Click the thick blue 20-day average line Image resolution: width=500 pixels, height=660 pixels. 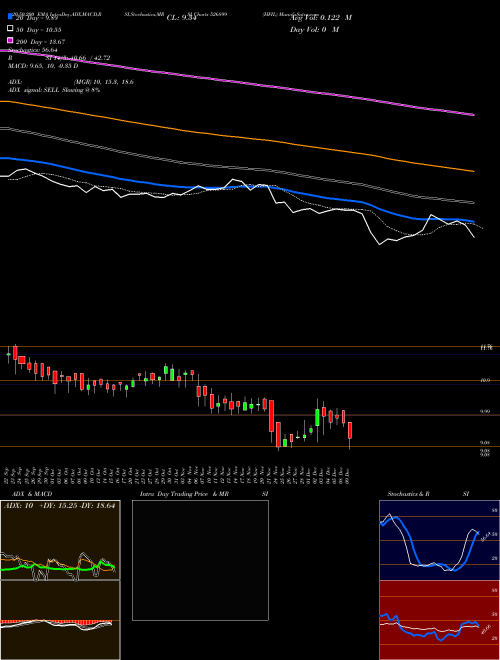pyautogui.click(x=237, y=186)
